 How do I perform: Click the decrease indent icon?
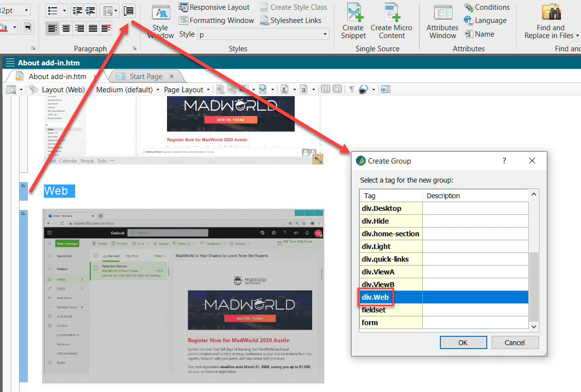coord(78,11)
